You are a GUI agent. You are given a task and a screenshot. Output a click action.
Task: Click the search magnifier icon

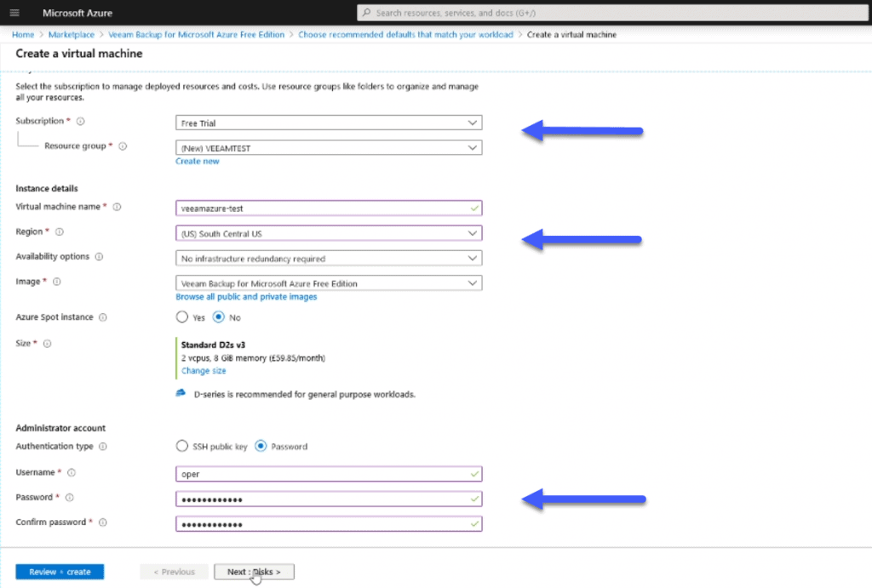366,12
